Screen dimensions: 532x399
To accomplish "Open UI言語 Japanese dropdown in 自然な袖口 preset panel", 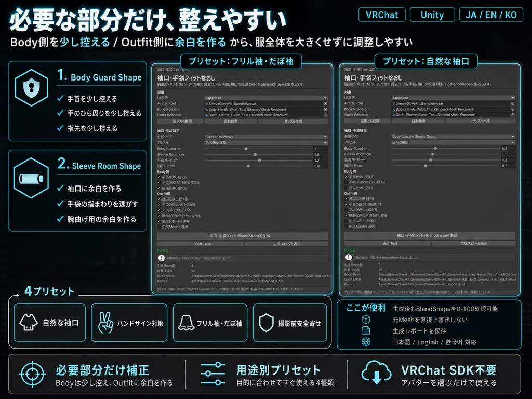I will (453, 97).
